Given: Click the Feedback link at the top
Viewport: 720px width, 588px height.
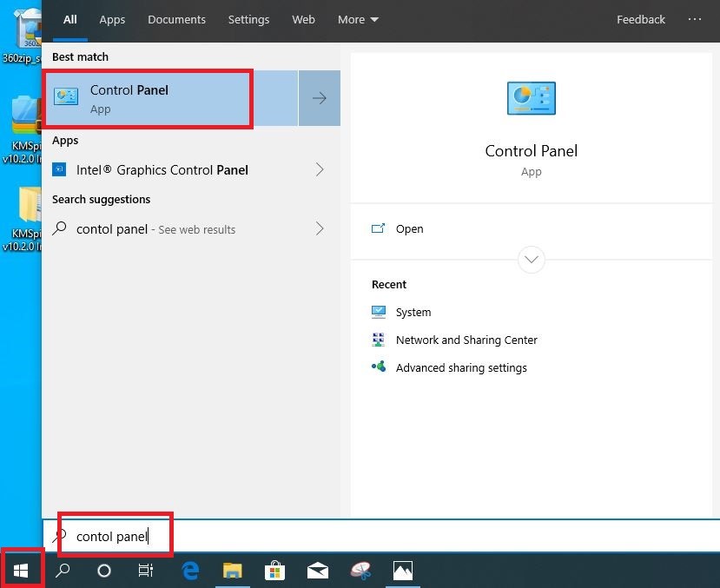Looking at the screenshot, I should [x=641, y=19].
